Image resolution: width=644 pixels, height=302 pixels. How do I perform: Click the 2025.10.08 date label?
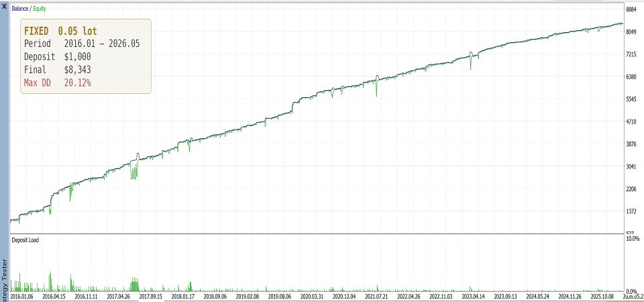pos(602,297)
